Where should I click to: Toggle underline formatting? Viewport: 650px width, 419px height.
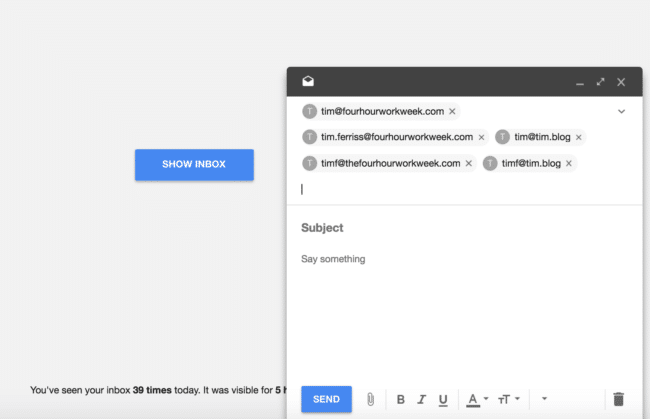click(x=443, y=400)
